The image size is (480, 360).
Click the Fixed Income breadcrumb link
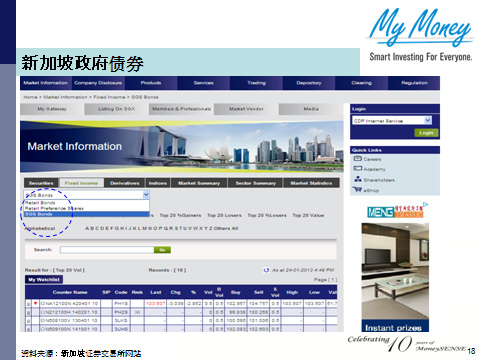pos(109,97)
